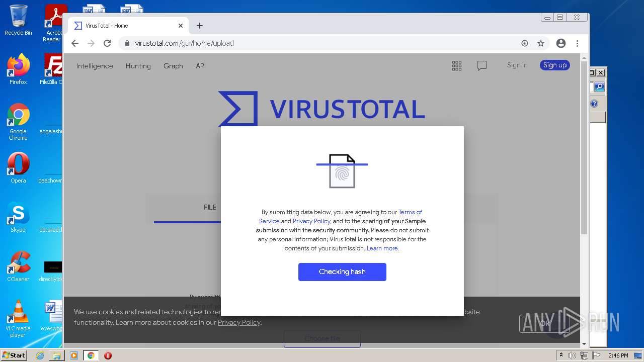This screenshot has width=644, height=362.
Task: Open the Windows Start menu
Action: [14, 355]
